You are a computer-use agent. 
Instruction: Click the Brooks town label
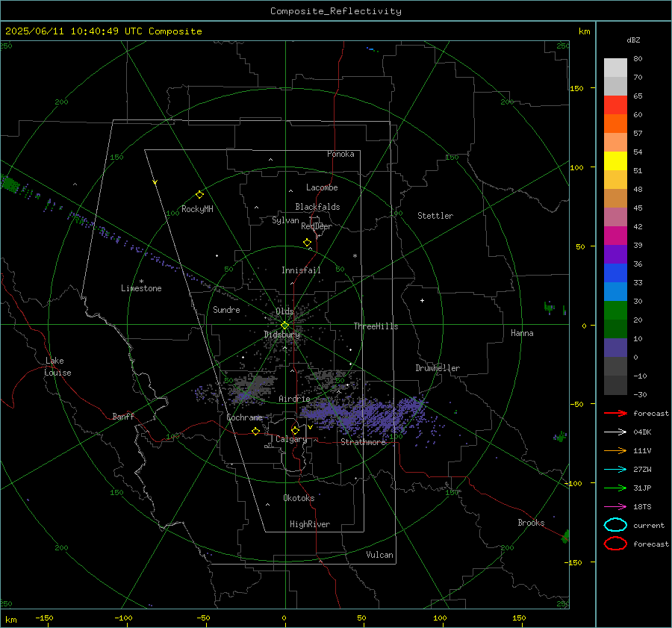click(531, 523)
